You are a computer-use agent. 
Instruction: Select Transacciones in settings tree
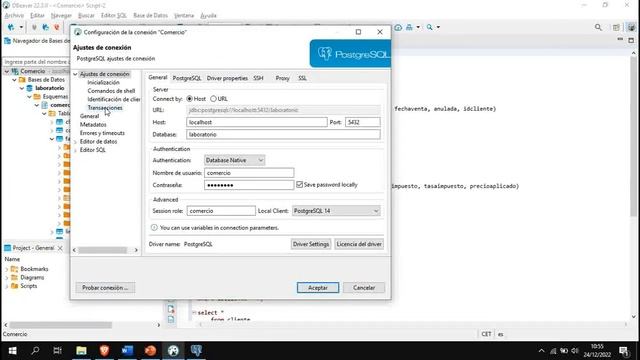pos(105,108)
